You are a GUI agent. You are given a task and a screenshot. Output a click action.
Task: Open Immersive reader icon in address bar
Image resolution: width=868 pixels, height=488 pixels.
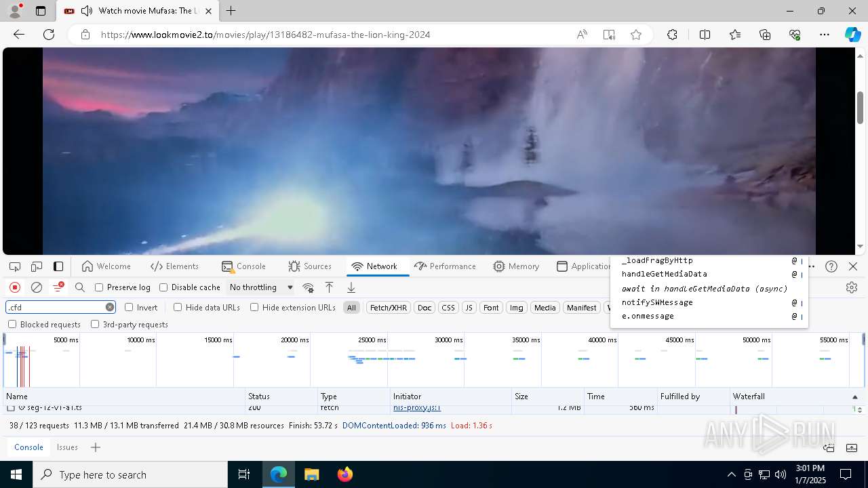609,35
